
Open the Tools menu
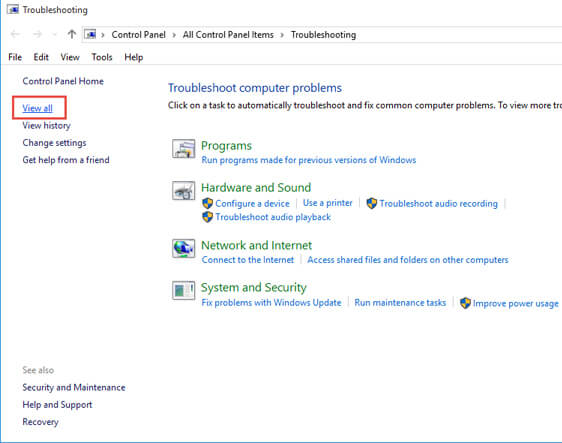102,57
